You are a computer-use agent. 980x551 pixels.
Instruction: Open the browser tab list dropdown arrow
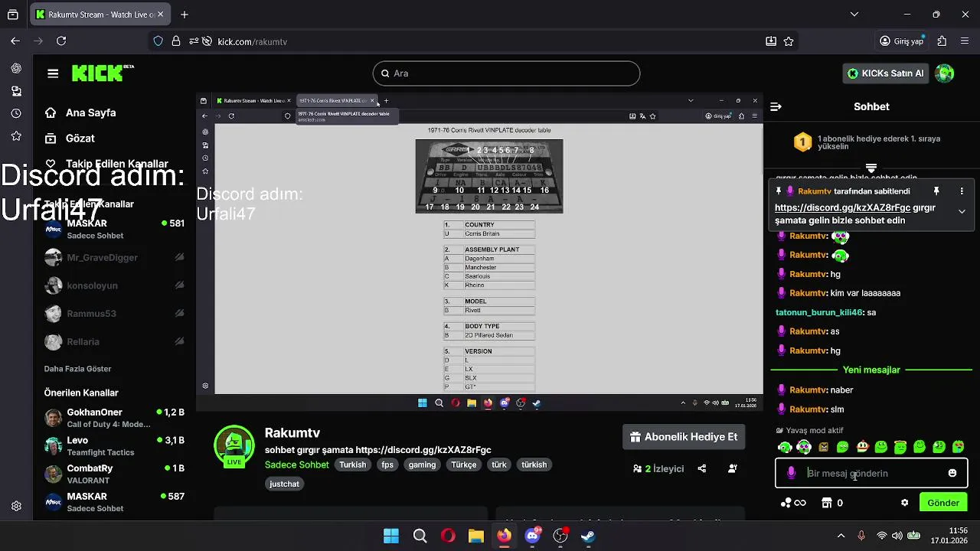click(x=854, y=14)
